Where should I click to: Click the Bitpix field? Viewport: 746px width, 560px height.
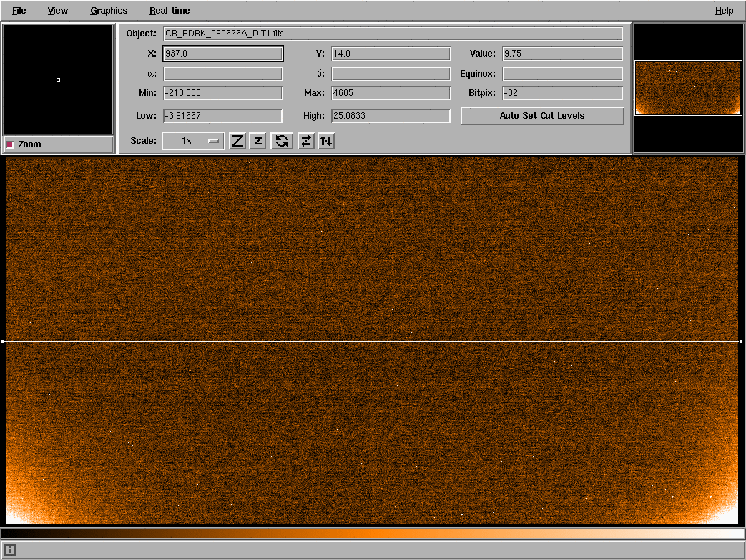tap(562, 93)
